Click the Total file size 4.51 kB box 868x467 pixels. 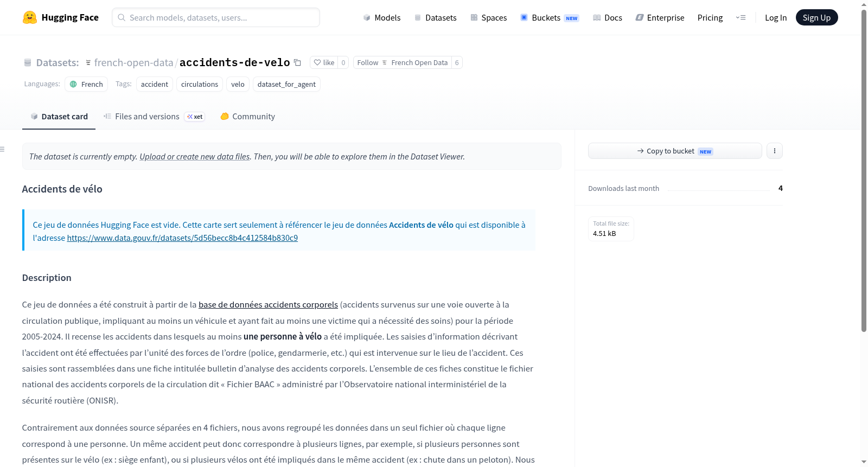(611, 228)
